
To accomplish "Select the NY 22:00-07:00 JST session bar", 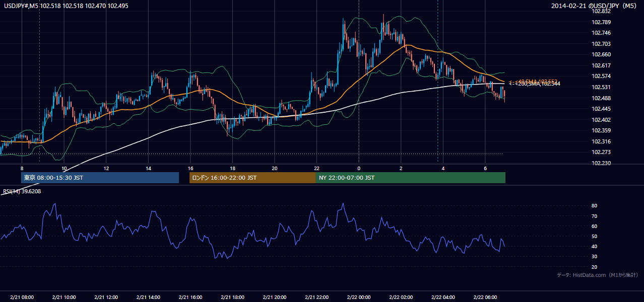I will [x=410, y=178].
